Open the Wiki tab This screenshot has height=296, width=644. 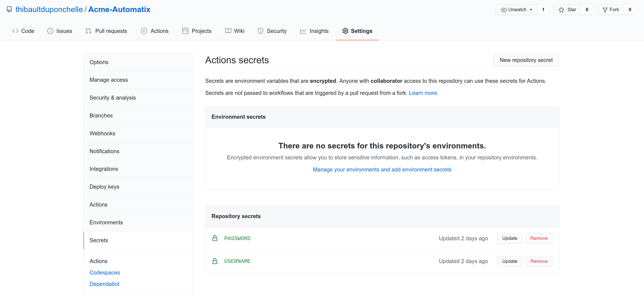point(235,31)
